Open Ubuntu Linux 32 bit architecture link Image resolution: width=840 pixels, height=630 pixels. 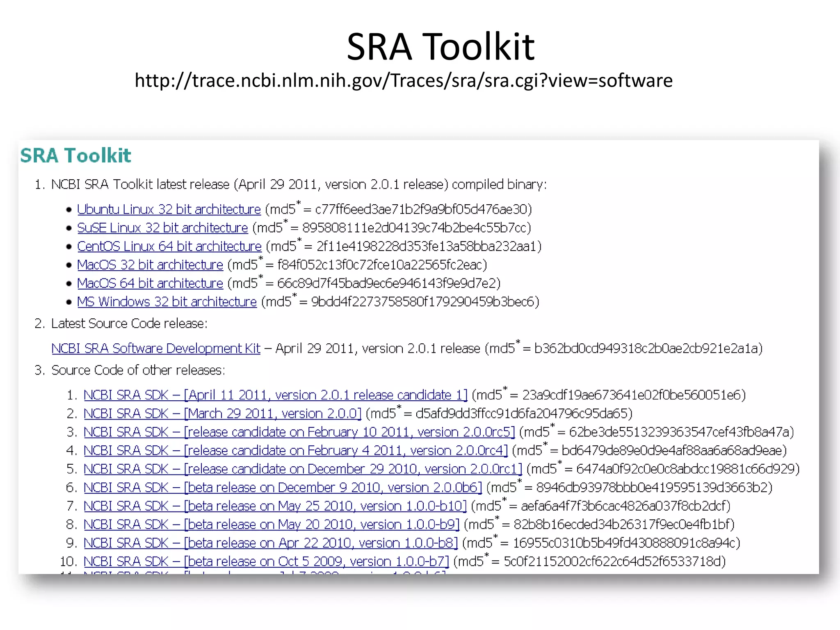pyautogui.click(x=169, y=210)
